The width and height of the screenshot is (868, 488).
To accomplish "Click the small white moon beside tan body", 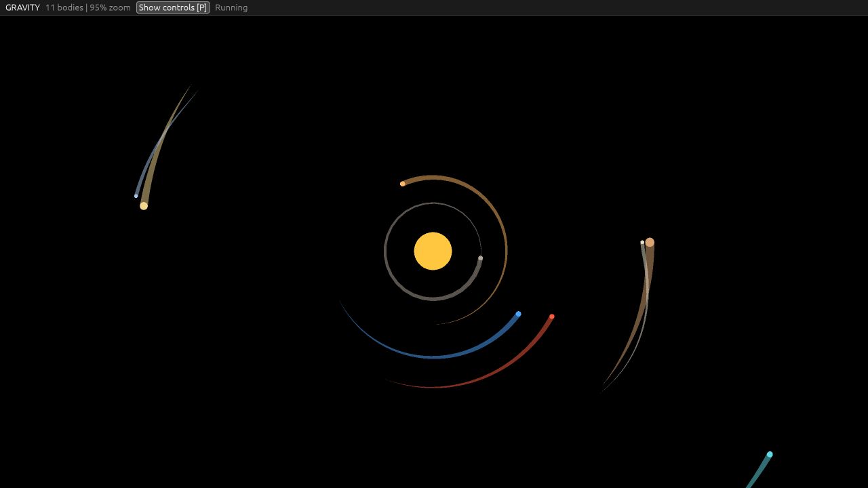I will pyautogui.click(x=642, y=242).
